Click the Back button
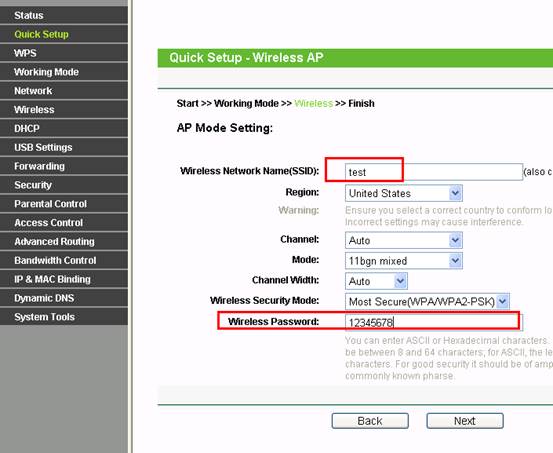This screenshot has height=453, width=553. (x=370, y=421)
